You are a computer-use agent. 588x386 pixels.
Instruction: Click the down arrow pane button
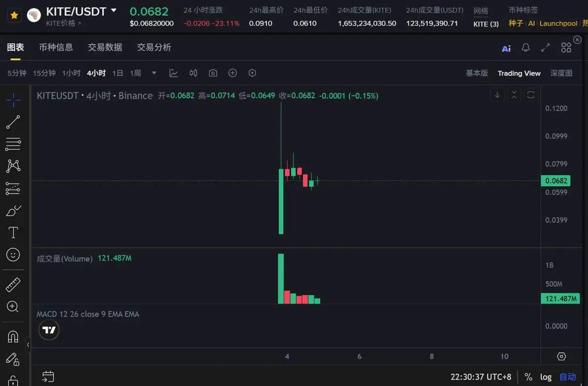click(x=497, y=95)
